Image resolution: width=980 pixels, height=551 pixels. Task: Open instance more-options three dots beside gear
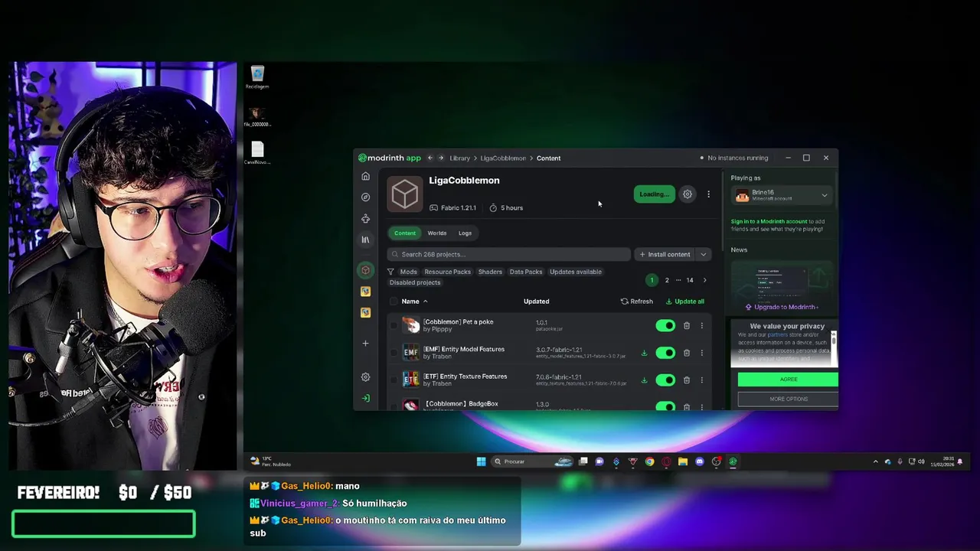(708, 194)
